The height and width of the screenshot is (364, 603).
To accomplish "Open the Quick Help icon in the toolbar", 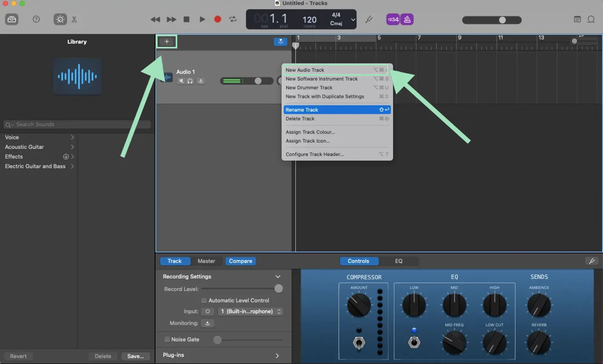I will (36, 19).
